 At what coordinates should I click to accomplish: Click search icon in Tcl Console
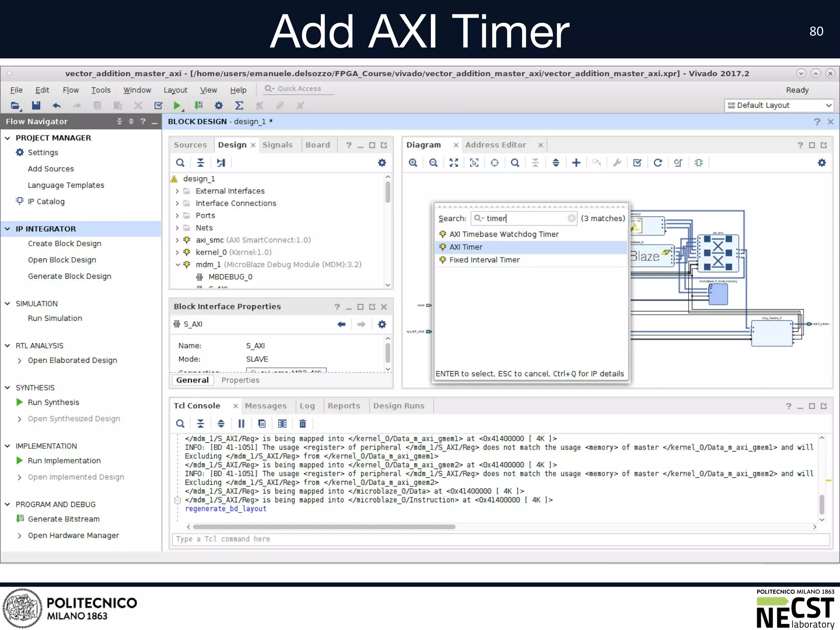click(x=180, y=424)
